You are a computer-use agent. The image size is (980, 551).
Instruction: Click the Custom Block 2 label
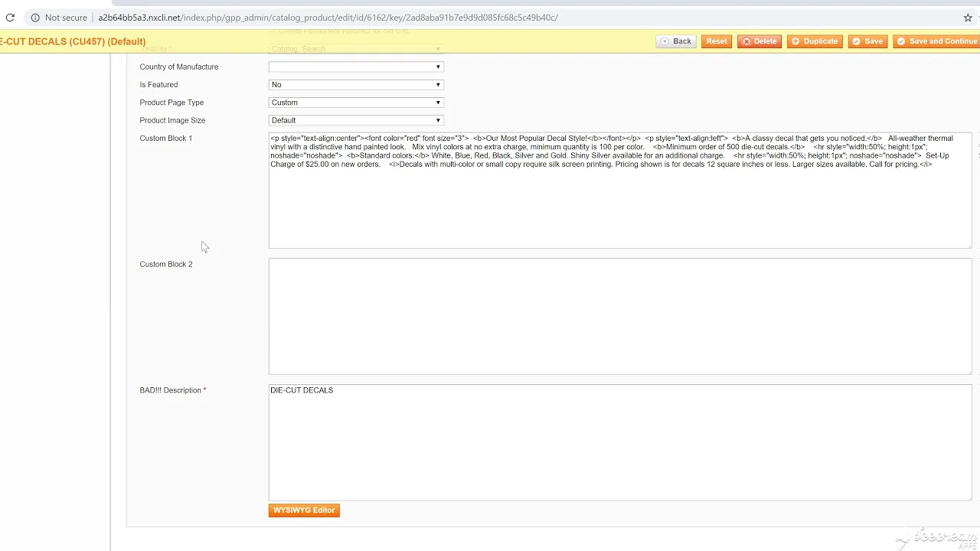coord(166,264)
